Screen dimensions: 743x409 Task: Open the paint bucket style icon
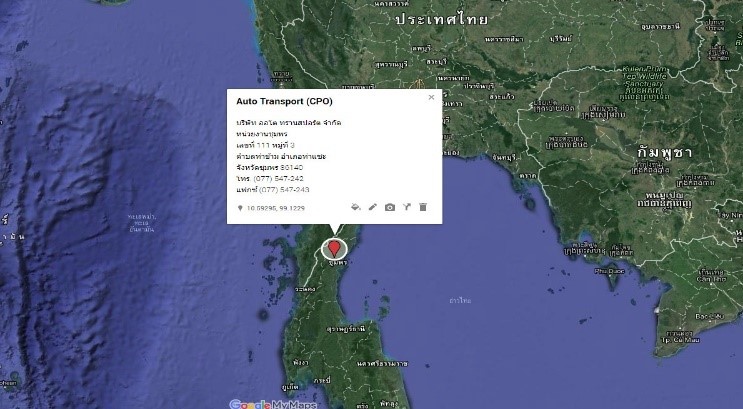pos(355,207)
